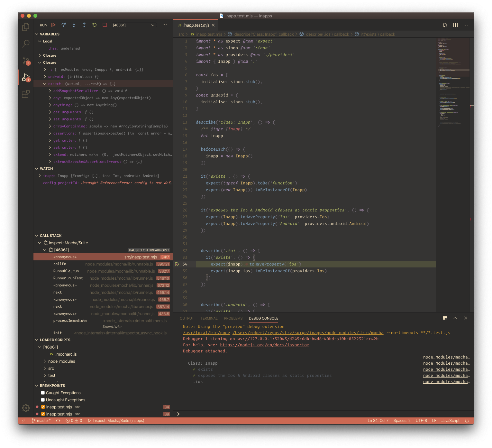The height and width of the screenshot is (448, 492).
Task: Toggle Uncaught Exceptions breakpoint checkbox
Action: pyautogui.click(x=43, y=400)
